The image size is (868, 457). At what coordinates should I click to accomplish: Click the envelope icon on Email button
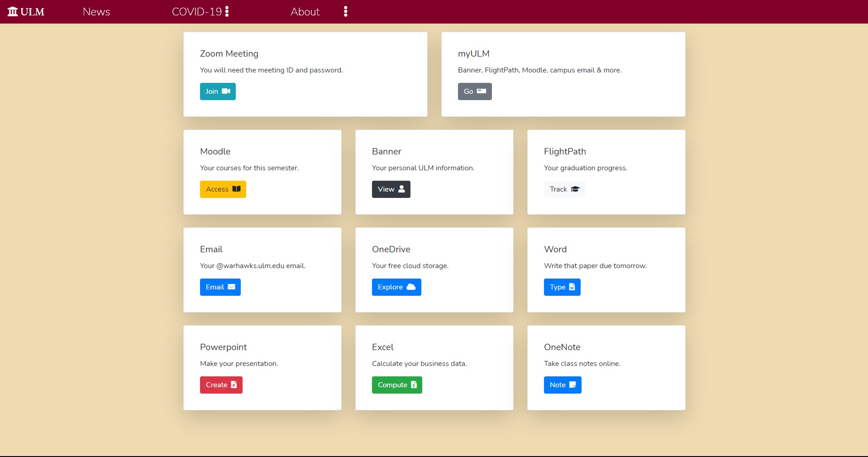[x=231, y=287]
